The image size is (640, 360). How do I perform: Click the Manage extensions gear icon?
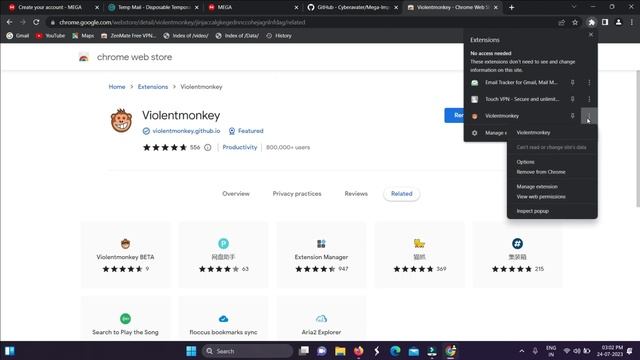[x=474, y=133]
